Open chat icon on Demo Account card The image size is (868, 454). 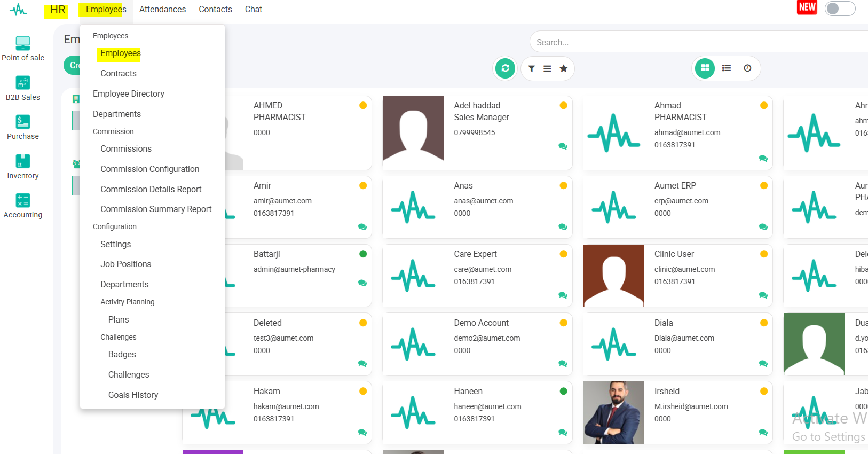[563, 364]
